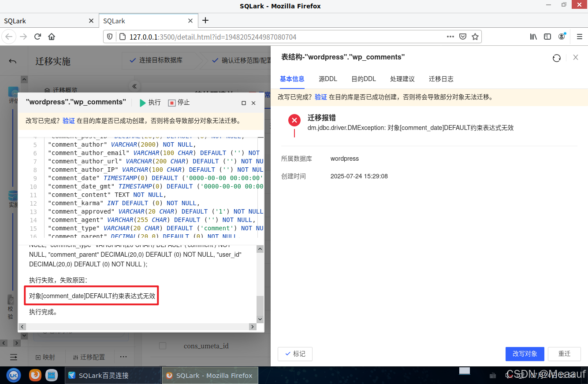Open a new Firefox tab

pyautogui.click(x=205, y=20)
